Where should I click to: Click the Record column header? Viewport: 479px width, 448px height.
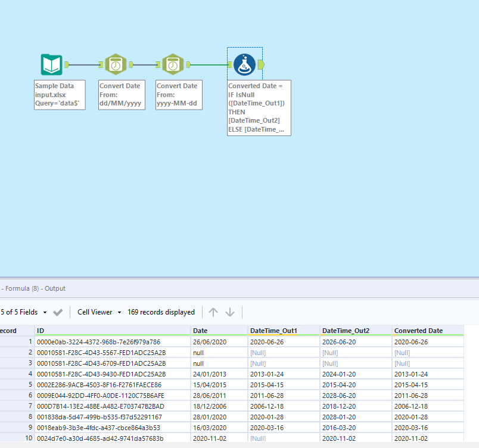[x=17, y=331]
